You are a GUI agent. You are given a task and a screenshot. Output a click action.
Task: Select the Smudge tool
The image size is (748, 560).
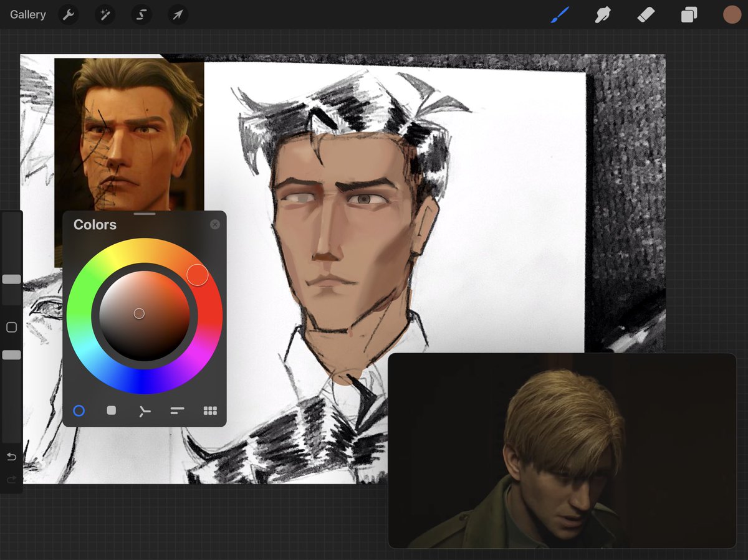tap(603, 14)
